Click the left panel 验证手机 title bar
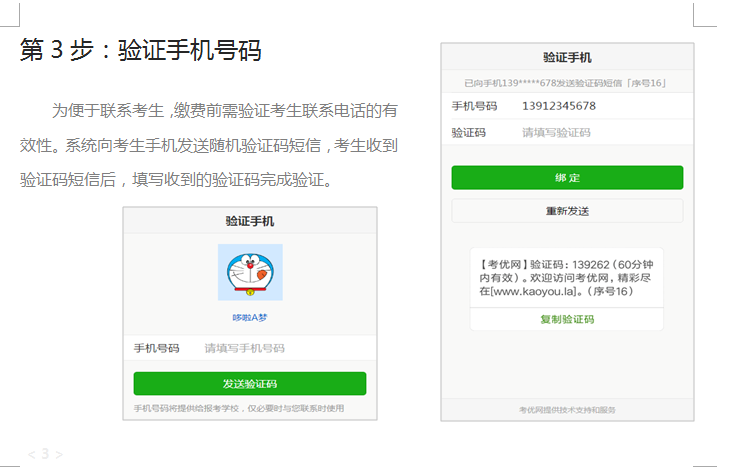732x467 pixels. (x=250, y=221)
